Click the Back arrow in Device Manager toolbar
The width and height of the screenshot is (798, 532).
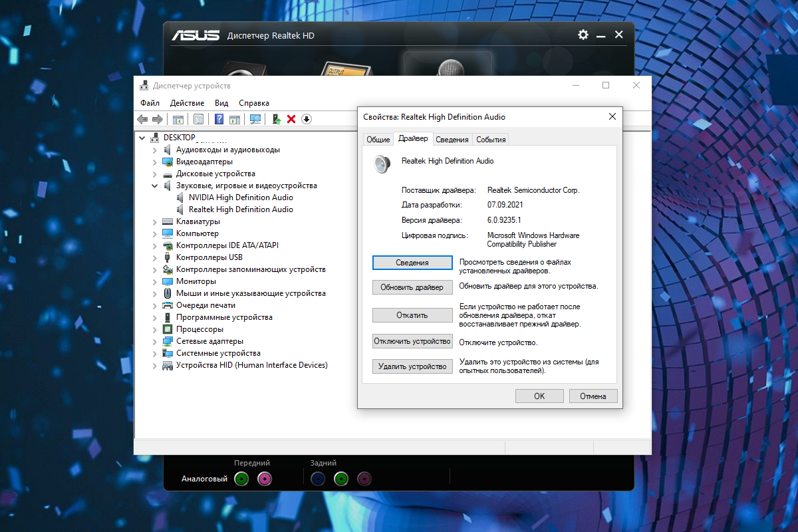coord(142,119)
